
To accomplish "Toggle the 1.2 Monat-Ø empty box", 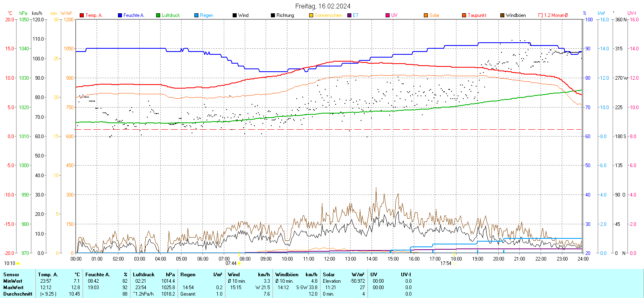I will (x=541, y=15).
